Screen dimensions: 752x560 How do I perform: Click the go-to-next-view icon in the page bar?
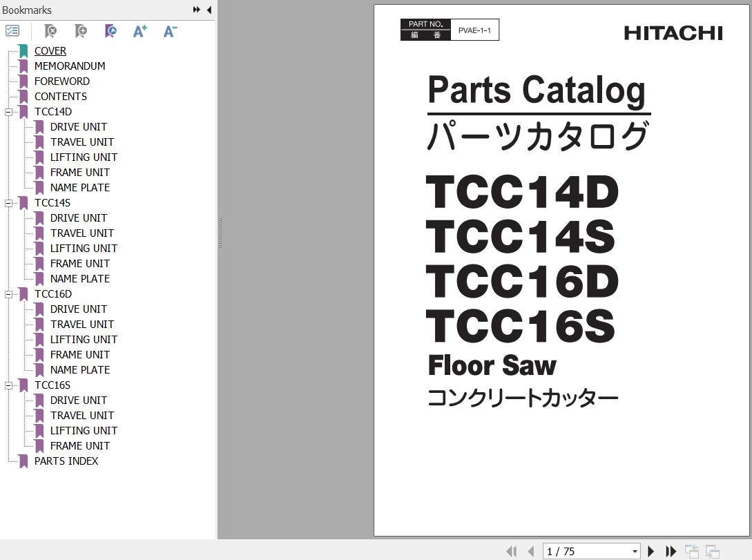(713, 552)
